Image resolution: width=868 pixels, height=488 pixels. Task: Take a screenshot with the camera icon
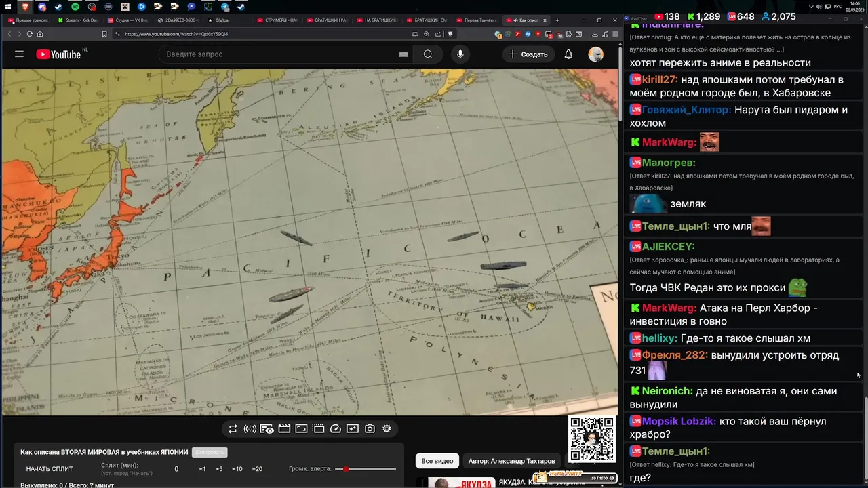pos(370,429)
